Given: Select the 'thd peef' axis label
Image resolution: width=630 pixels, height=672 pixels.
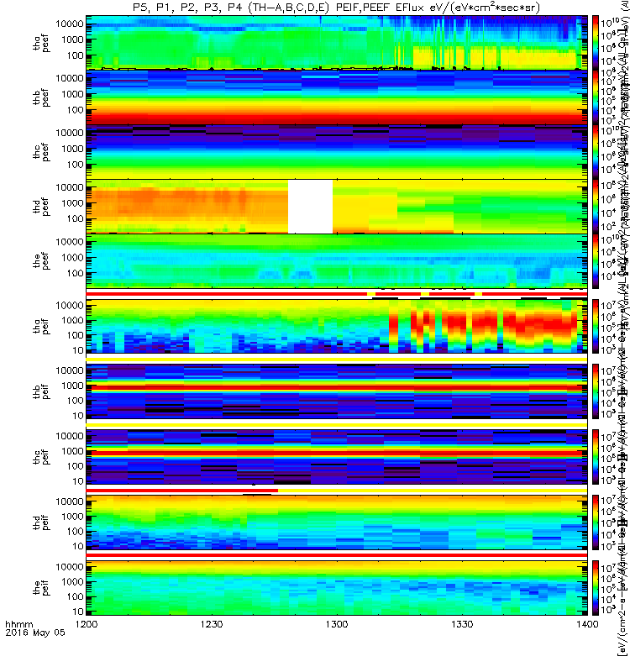Looking at the screenshot, I should [41, 207].
